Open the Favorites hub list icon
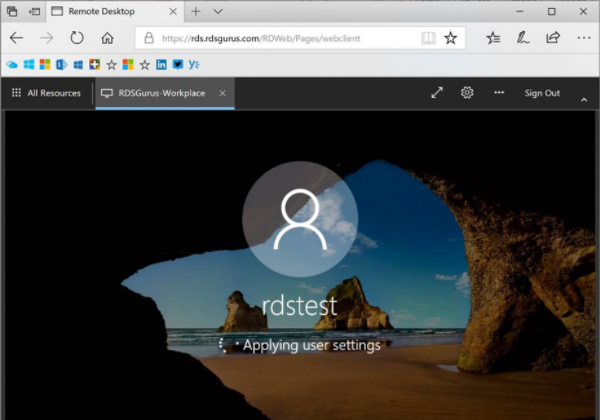 pos(493,38)
